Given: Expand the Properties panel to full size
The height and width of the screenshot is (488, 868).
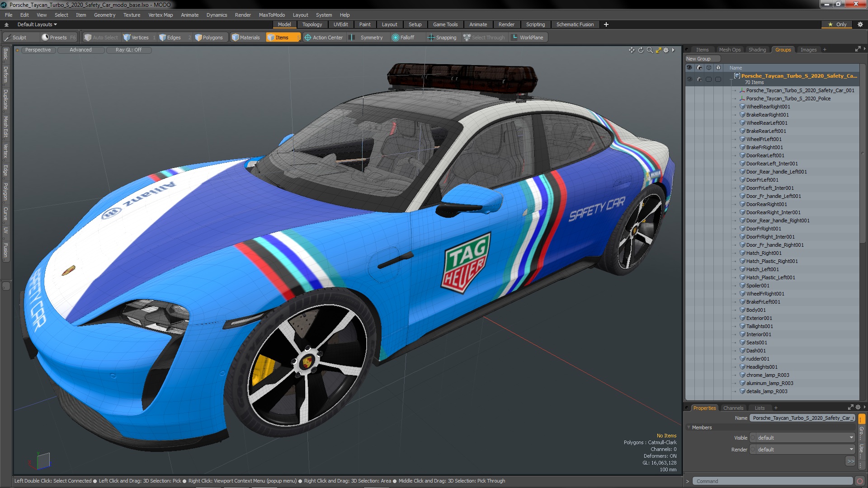Looking at the screenshot, I should click(x=850, y=407).
